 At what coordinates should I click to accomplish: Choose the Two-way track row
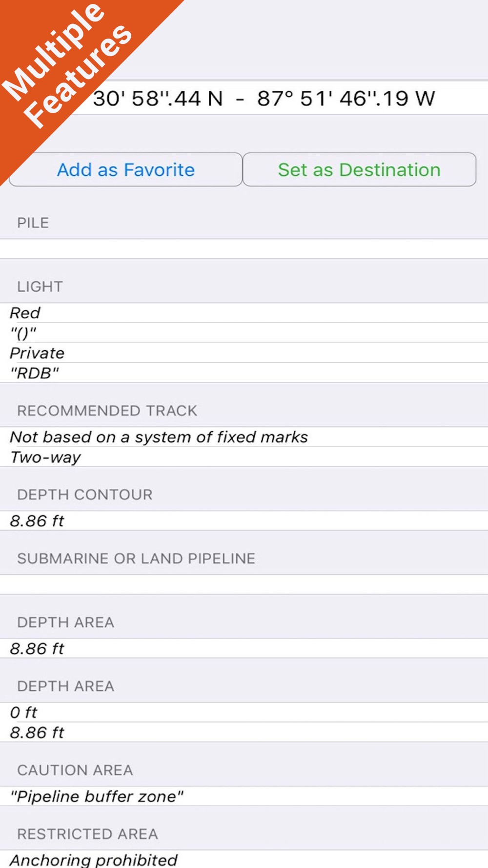[244, 457]
